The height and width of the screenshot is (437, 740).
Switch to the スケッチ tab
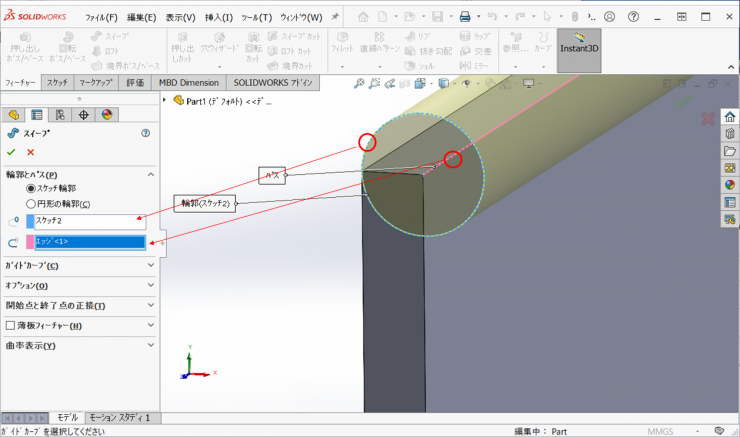point(57,83)
